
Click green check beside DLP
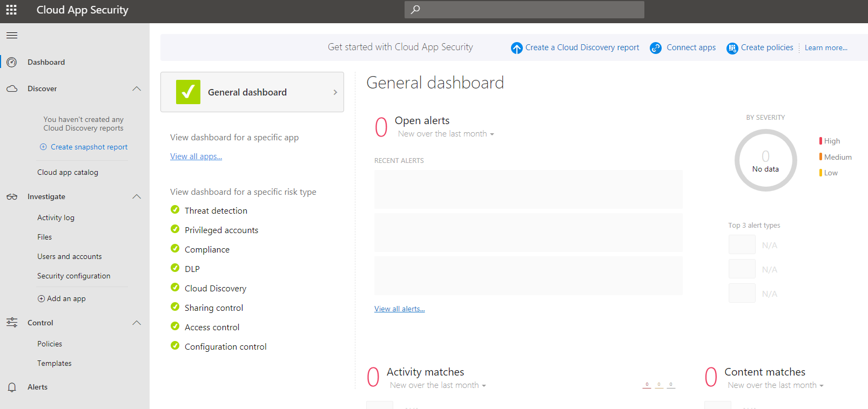tap(175, 268)
